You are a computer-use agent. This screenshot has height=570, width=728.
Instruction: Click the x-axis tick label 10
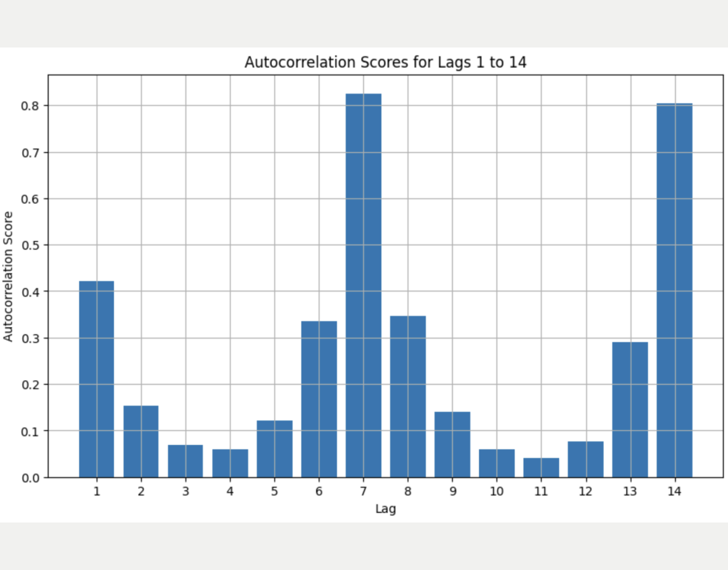[x=496, y=491]
